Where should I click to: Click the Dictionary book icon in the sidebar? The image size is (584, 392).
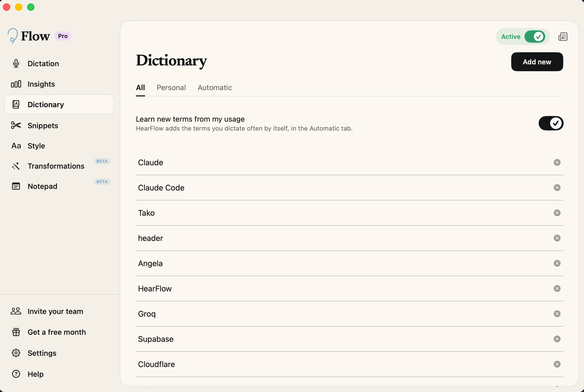coord(16,105)
